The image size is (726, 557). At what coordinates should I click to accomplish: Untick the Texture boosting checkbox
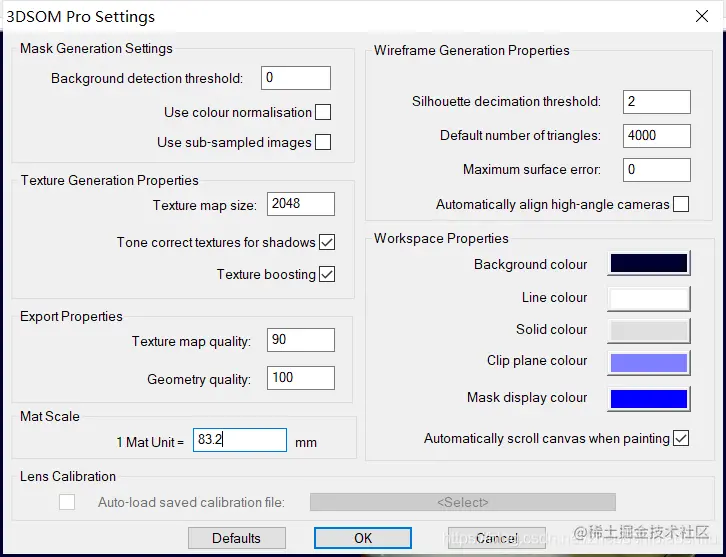click(327, 274)
